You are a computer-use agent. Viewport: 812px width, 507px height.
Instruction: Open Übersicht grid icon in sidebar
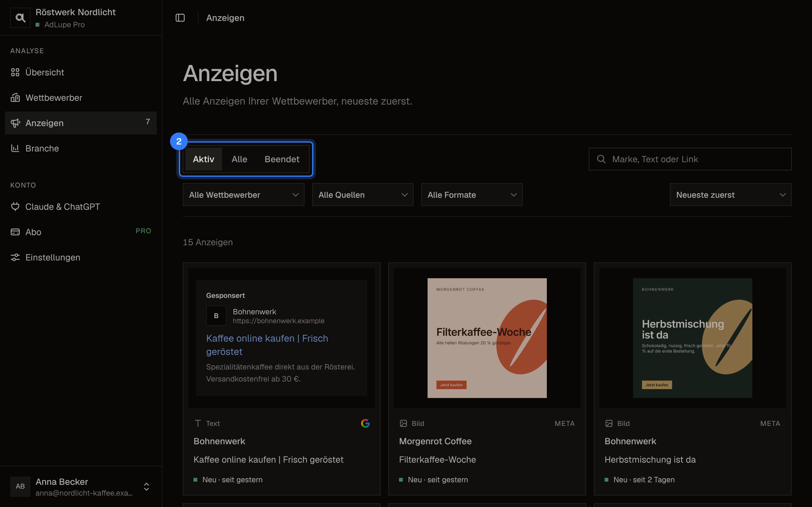coord(15,72)
